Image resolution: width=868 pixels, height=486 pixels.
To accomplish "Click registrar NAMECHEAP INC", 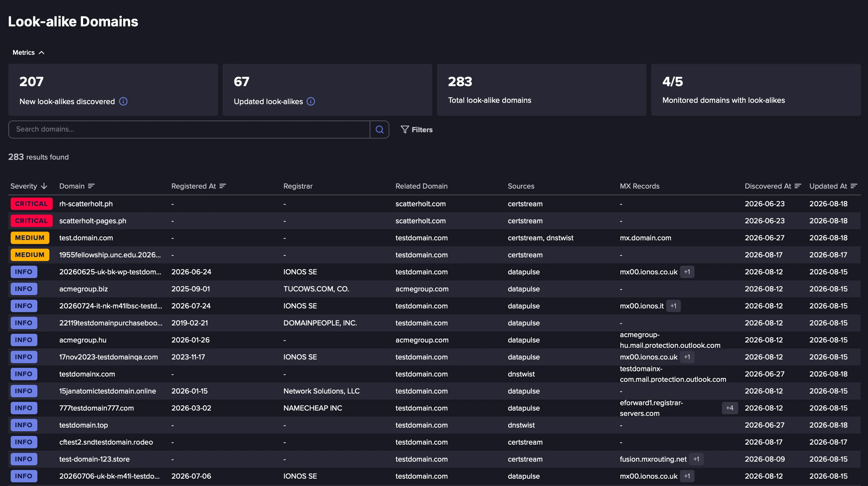I will tap(313, 408).
